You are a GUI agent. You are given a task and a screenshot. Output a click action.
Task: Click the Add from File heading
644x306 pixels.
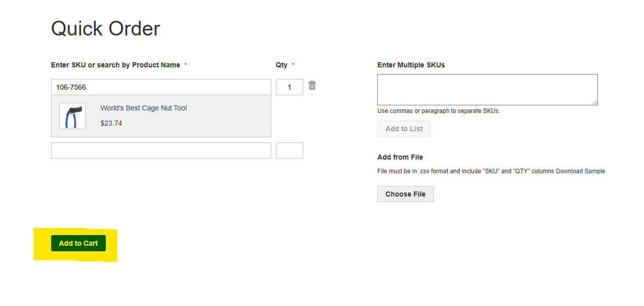point(400,157)
